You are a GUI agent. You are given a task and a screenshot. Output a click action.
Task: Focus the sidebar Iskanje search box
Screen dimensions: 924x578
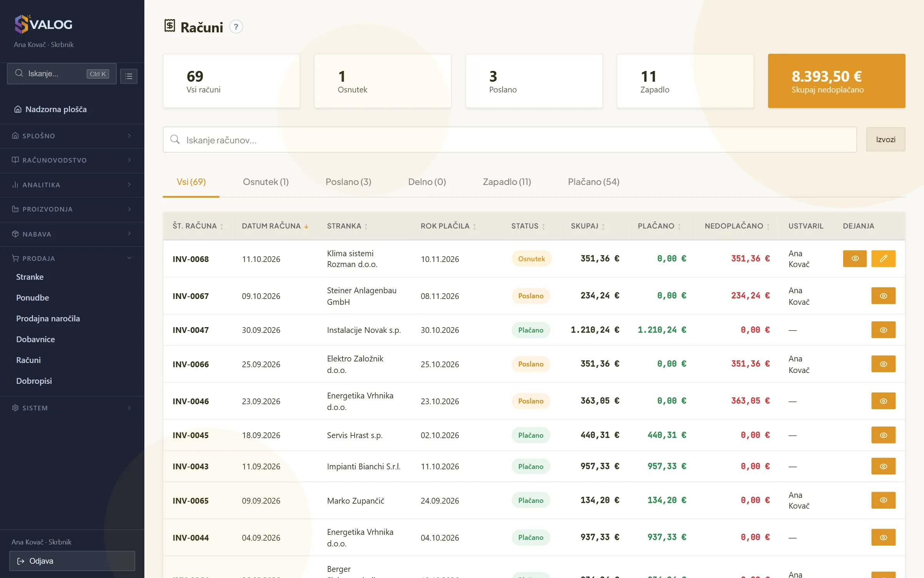point(62,74)
